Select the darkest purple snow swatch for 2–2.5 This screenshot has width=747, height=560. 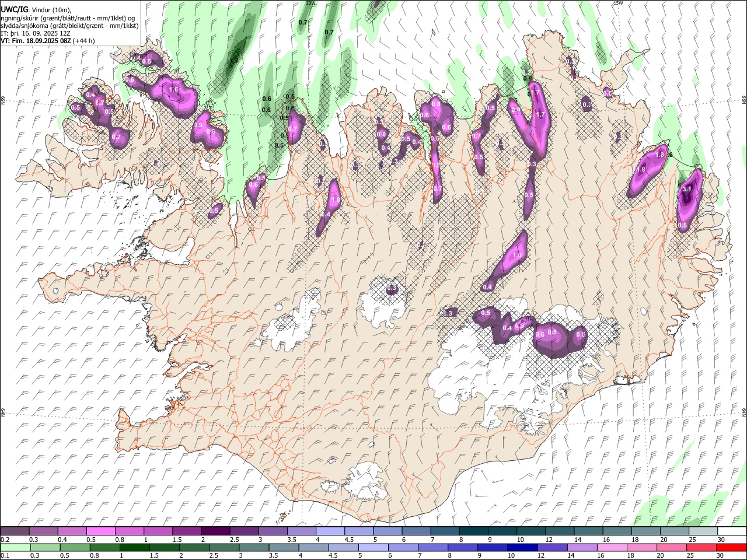215,531
